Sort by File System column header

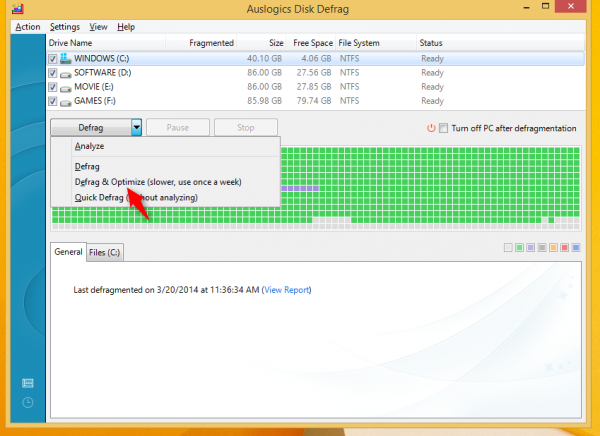tap(376, 43)
